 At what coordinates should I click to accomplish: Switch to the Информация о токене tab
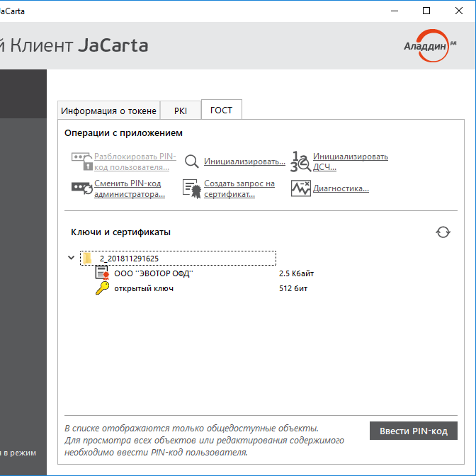108,110
